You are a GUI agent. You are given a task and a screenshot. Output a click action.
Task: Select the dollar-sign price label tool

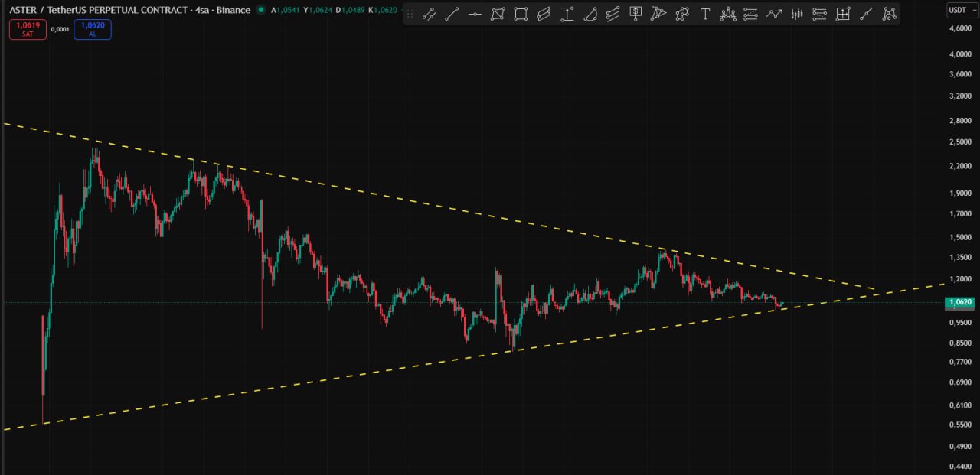[635, 14]
